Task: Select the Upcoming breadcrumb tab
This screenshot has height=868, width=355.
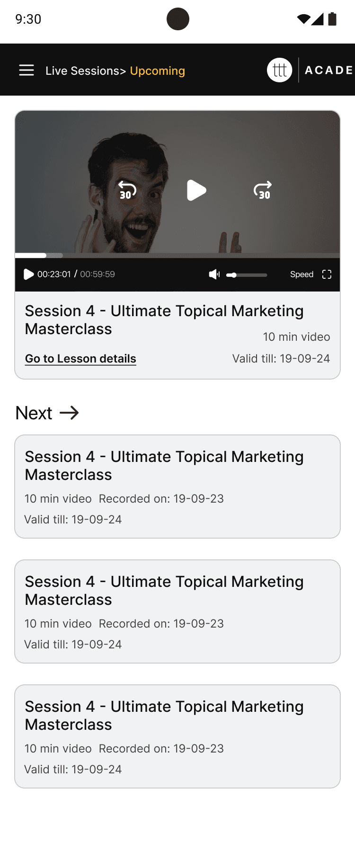Action: tap(158, 71)
